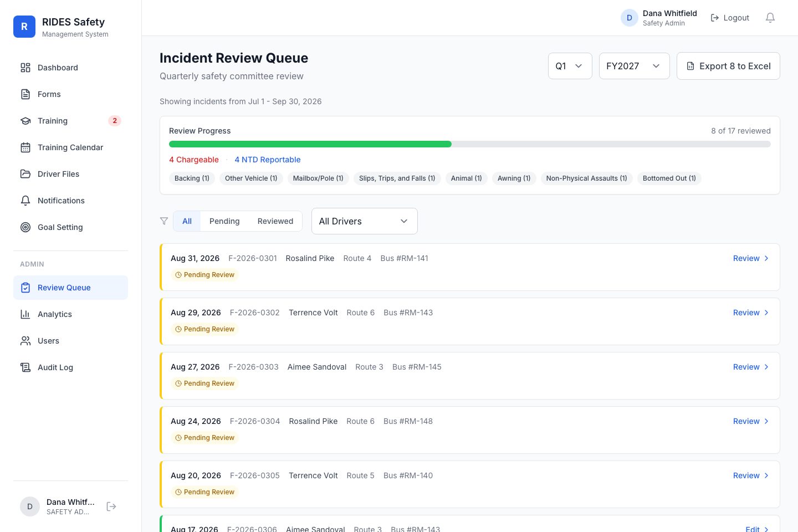
Task: Open the FY2027 fiscal year dropdown
Action: [634, 66]
